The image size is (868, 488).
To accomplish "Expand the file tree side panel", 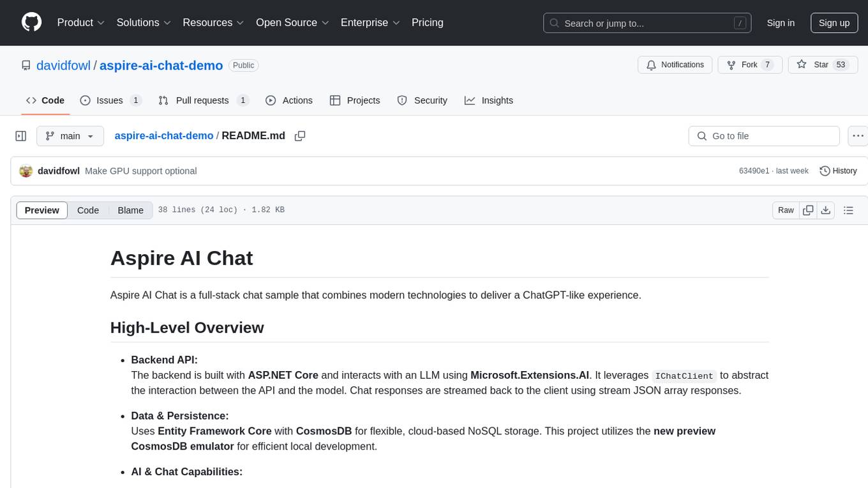I will coord(21,136).
